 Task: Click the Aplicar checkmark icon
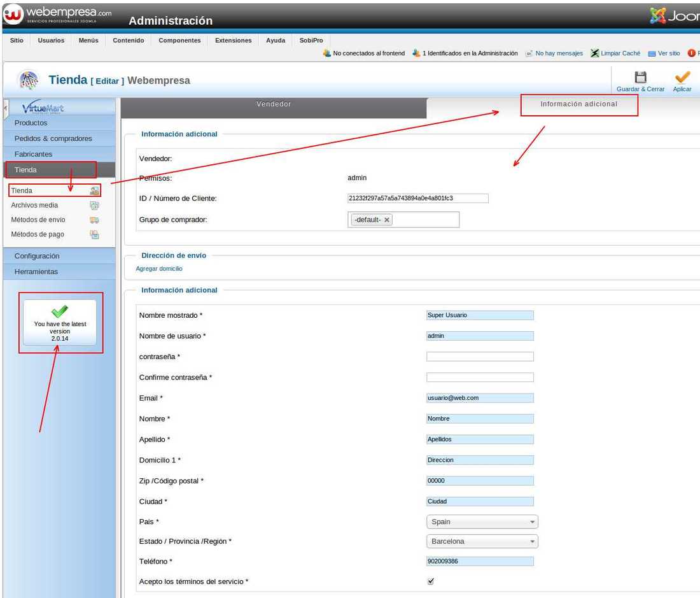coord(682,77)
